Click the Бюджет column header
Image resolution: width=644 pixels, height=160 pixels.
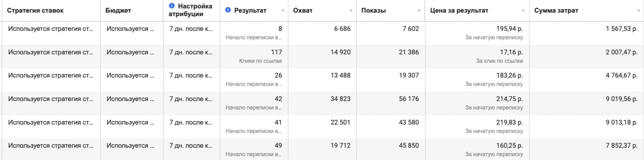(x=118, y=10)
